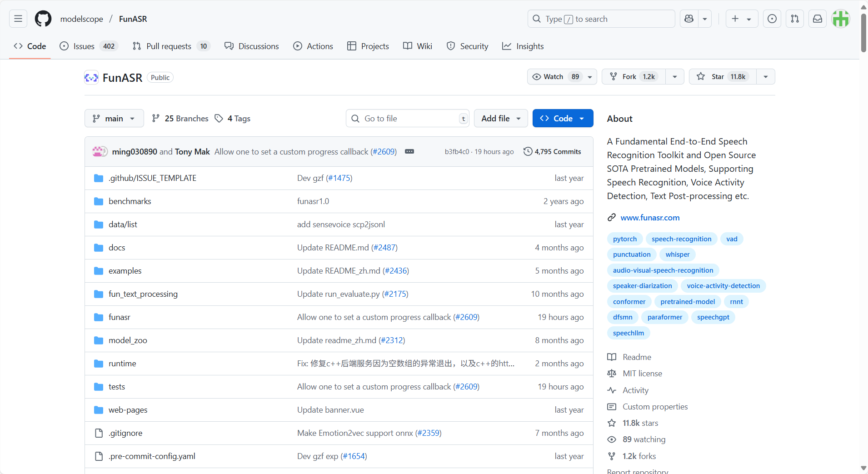
Task: View the Security tab
Action: pos(468,46)
